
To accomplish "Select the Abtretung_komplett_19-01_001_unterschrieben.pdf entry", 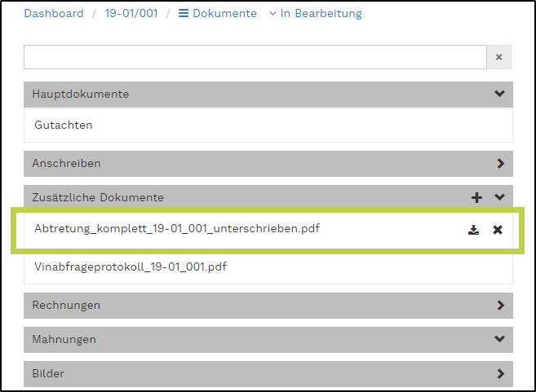I will coord(176,229).
